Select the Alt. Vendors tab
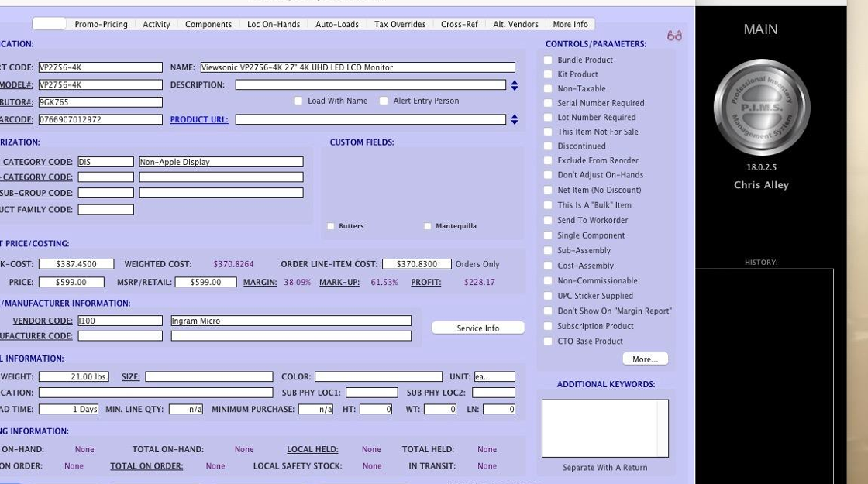Viewport: 868px width, 484px height. point(515,24)
